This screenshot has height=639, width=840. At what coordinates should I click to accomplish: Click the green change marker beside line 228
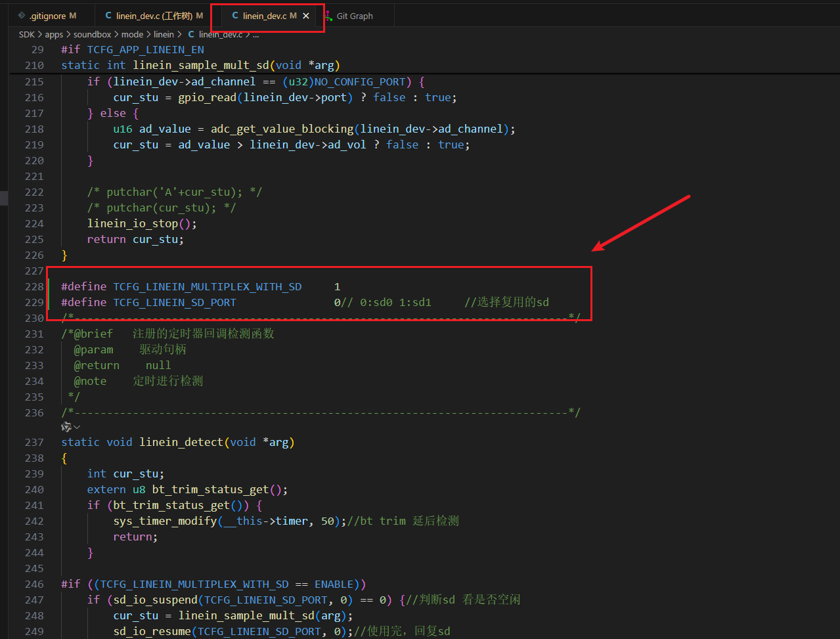pos(49,286)
